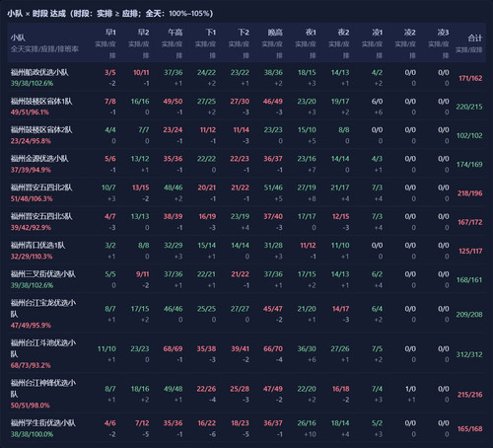Screen dimensions: 493x448
Task: Click the 39/41 cell in 下2 column
Action: pyautogui.click(x=240, y=348)
